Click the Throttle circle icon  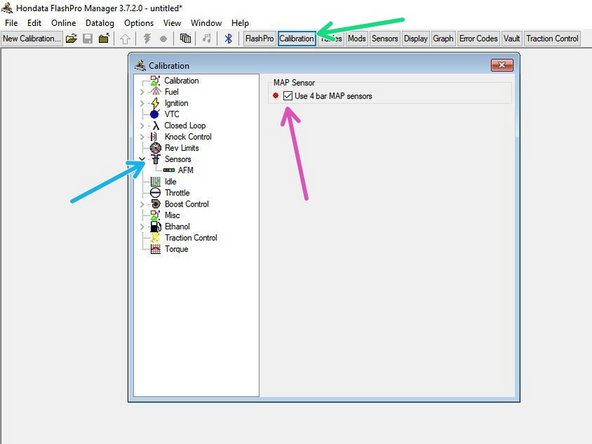pos(155,193)
